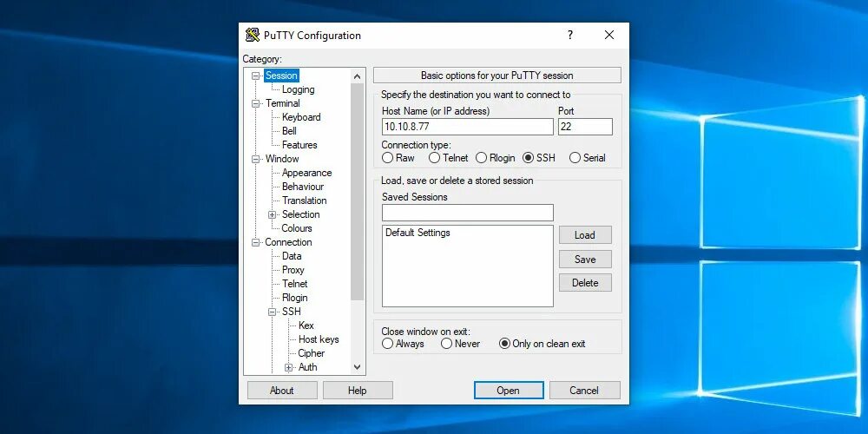Click the category tree scroll down arrow

pyautogui.click(x=357, y=367)
